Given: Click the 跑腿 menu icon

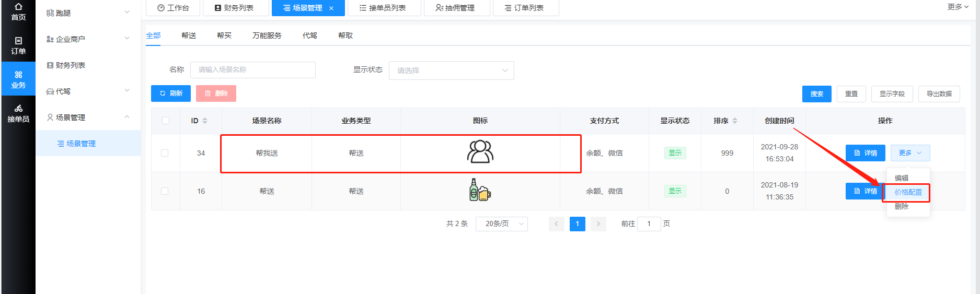Looking at the screenshot, I should [50, 13].
